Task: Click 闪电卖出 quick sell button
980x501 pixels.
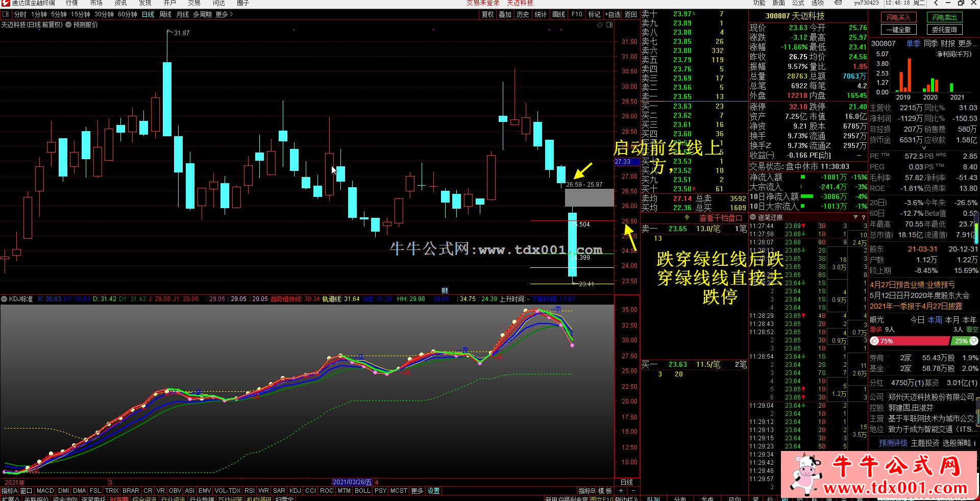Action: click(945, 17)
